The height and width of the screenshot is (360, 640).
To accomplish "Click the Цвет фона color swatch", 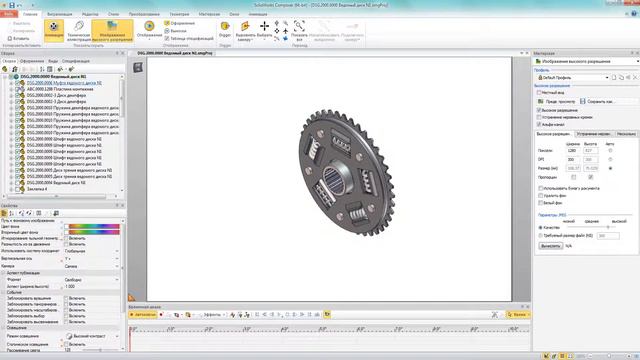I will [94, 226].
